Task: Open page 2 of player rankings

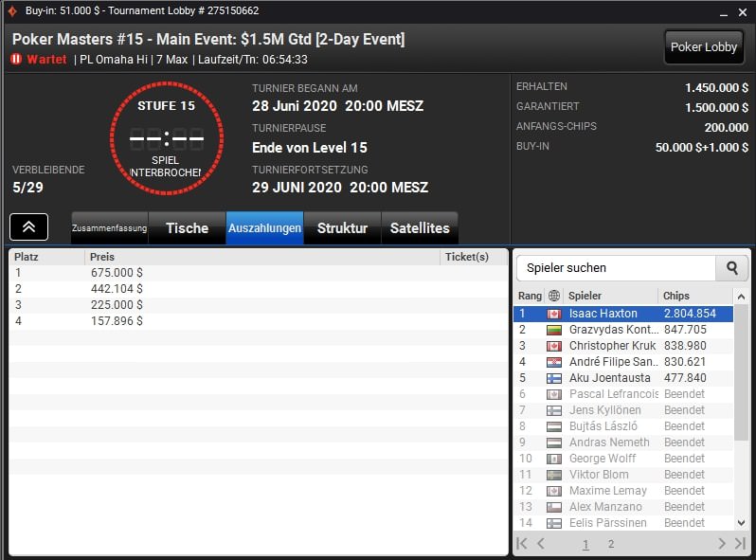Action: (x=611, y=544)
